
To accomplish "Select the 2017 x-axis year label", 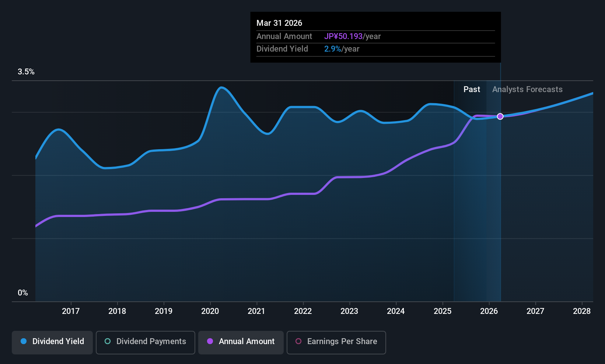I will point(71,311).
